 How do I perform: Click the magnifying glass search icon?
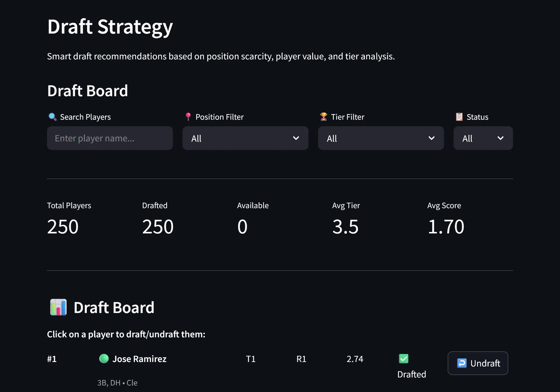point(52,117)
